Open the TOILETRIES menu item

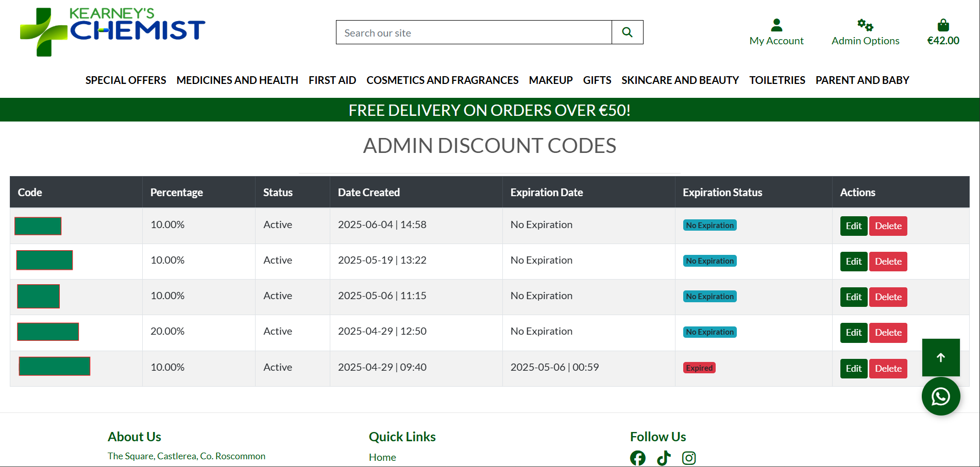(777, 80)
